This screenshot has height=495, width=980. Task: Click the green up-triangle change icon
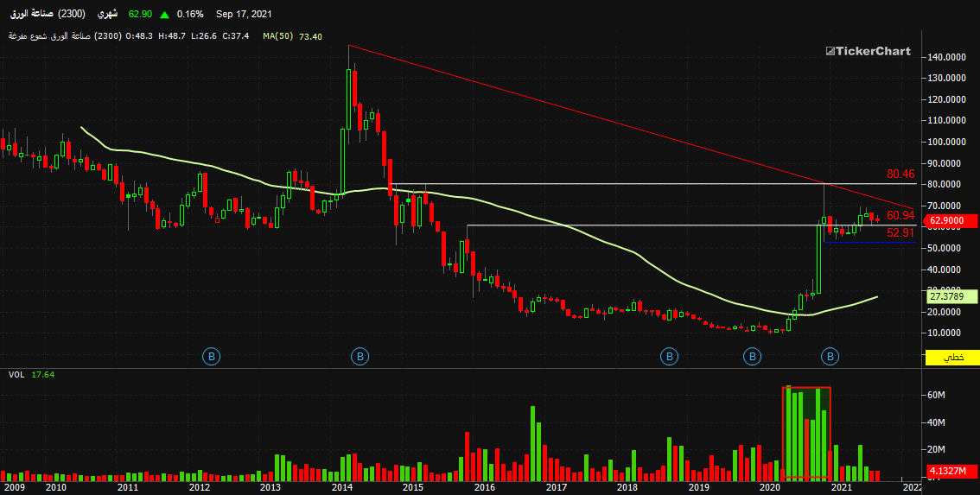165,14
